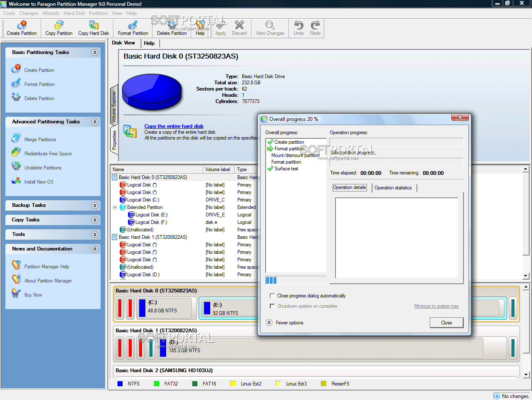The image size is (532, 400).
Task: Choose Merge Partitions in Advanced Tasks
Action: coord(40,140)
